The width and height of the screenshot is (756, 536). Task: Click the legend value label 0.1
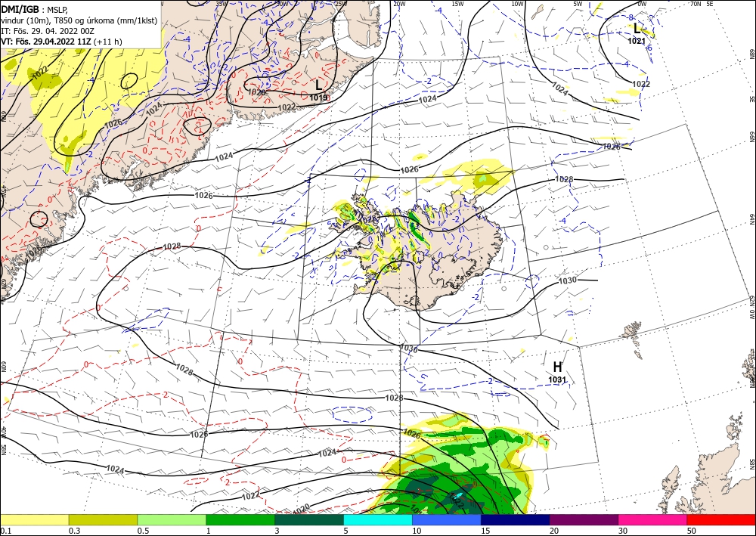point(5,531)
